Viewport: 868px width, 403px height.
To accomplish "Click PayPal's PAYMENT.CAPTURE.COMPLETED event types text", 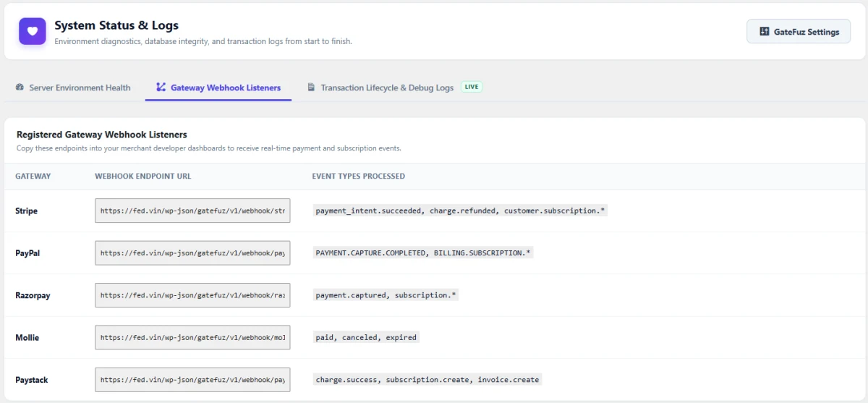I will click(423, 253).
